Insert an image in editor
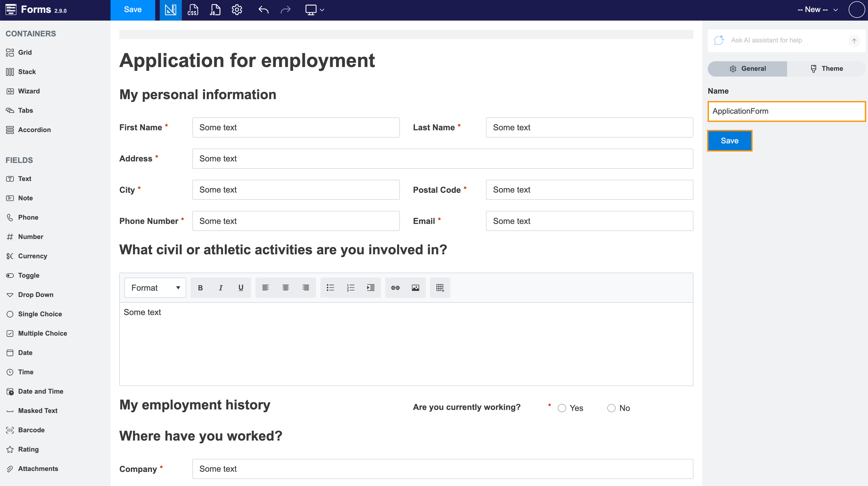This screenshot has width=868, height=486. click(415, 288)
